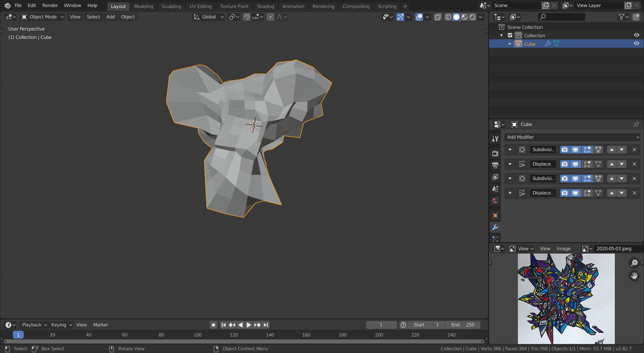
Task: Click the zoom magnifier in image editor
Action: pos(634,263)
